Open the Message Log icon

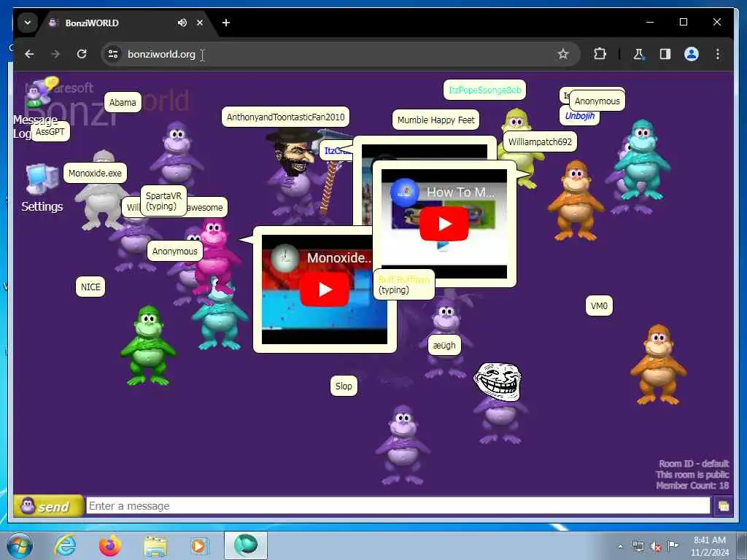click(41, 93)
